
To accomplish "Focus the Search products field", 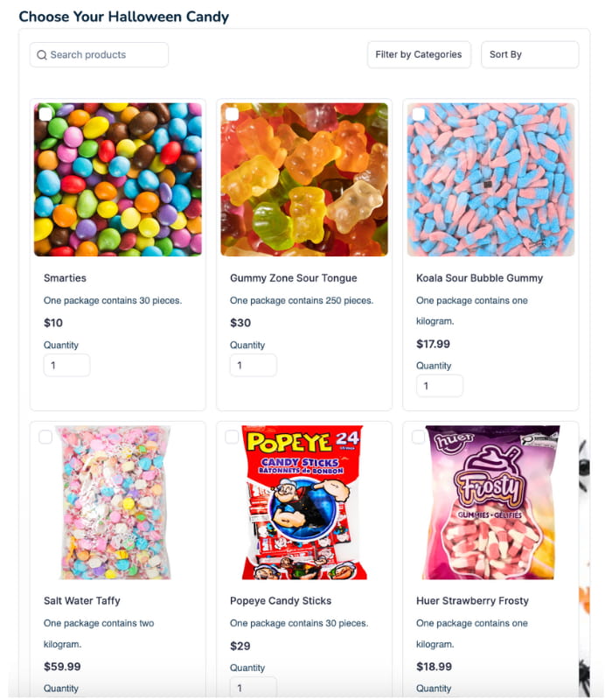I will [99, 55].
